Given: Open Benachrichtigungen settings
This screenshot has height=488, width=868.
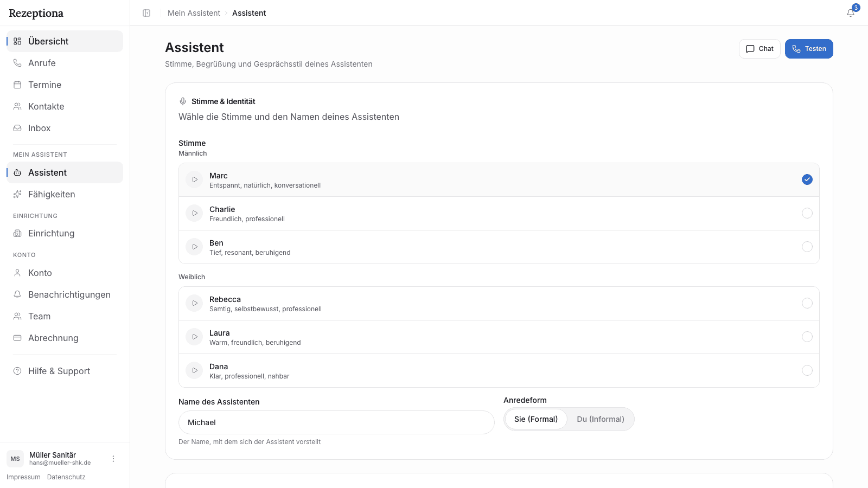Looking at the screenshot, I should pyautogui.click(x=65, y=294).
